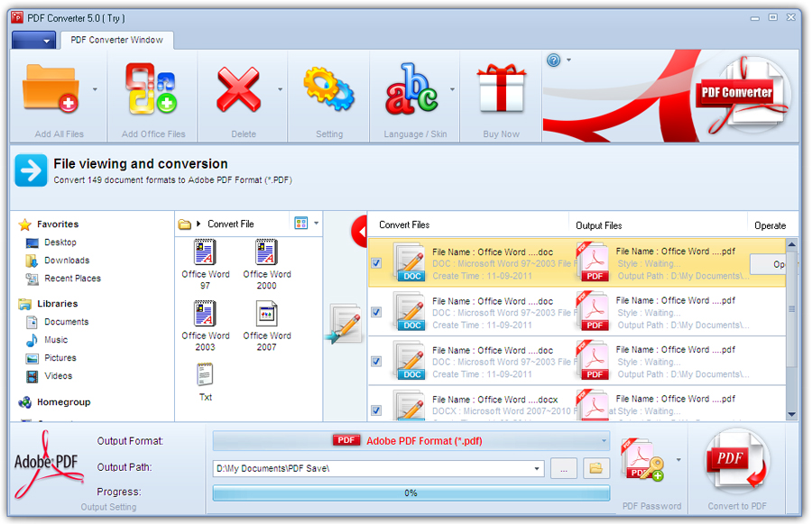Screen dimensions: 812x524
Task: Click the add-to-convert-list pencil icon
Action: [x=345, y=324]
